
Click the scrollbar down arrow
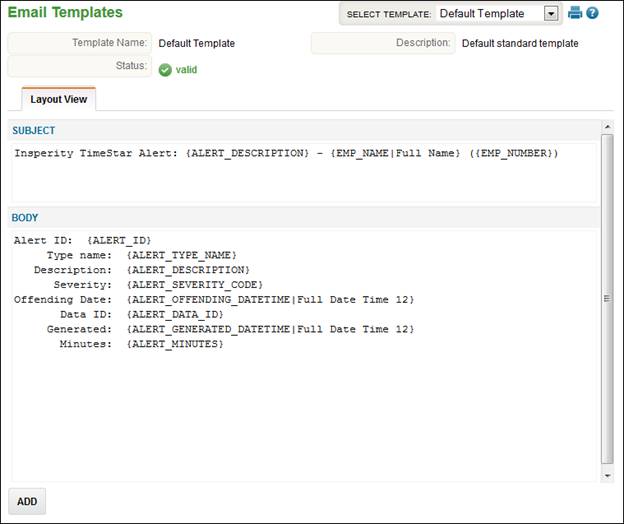point(607,475)
